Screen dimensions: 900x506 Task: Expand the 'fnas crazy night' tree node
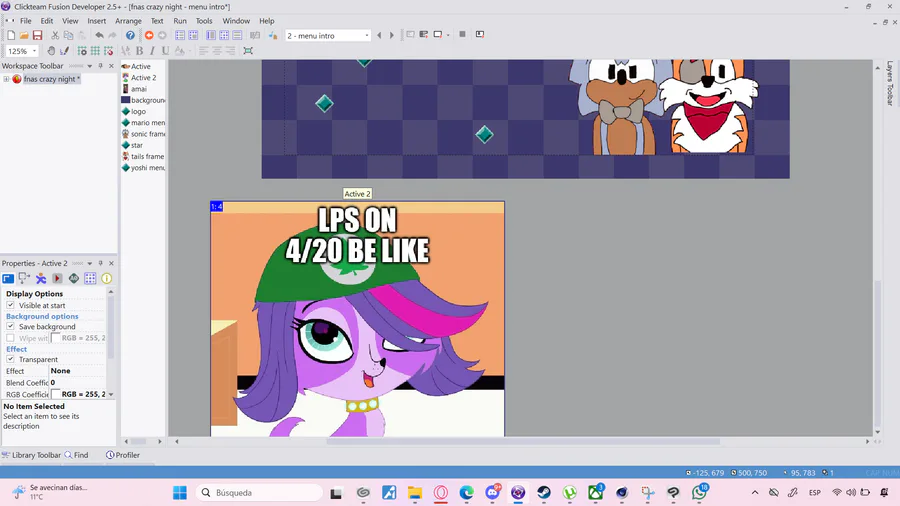(6, 79)
